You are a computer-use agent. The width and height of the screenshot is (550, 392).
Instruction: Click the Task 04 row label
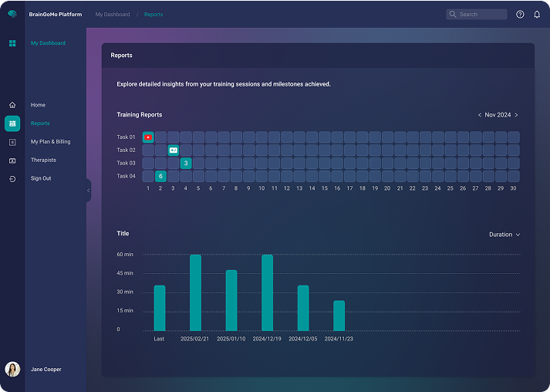pos(126,176)
